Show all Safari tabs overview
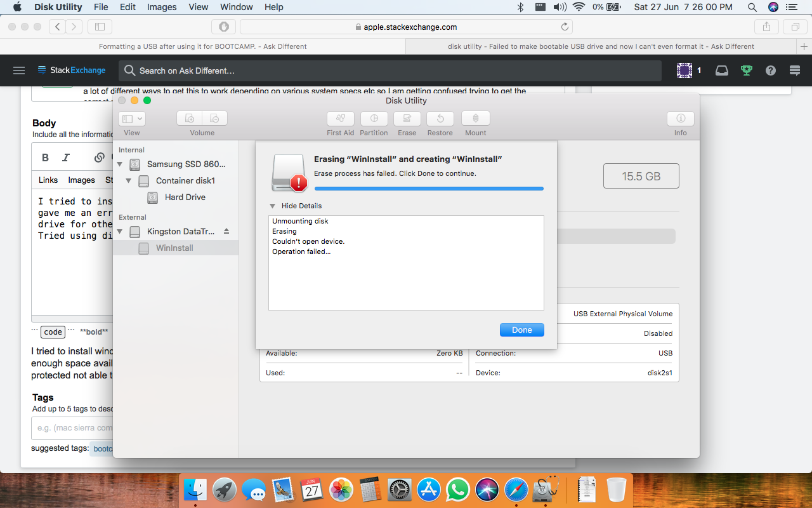Image resolution: width=812 pixels, height=508 pixels. pos(795,27)
